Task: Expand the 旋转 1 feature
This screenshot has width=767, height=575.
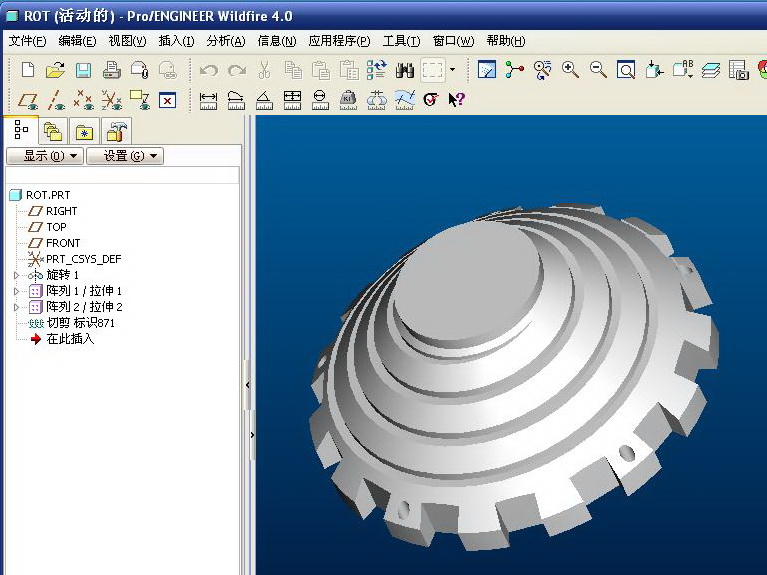Action: pos(16,275)
